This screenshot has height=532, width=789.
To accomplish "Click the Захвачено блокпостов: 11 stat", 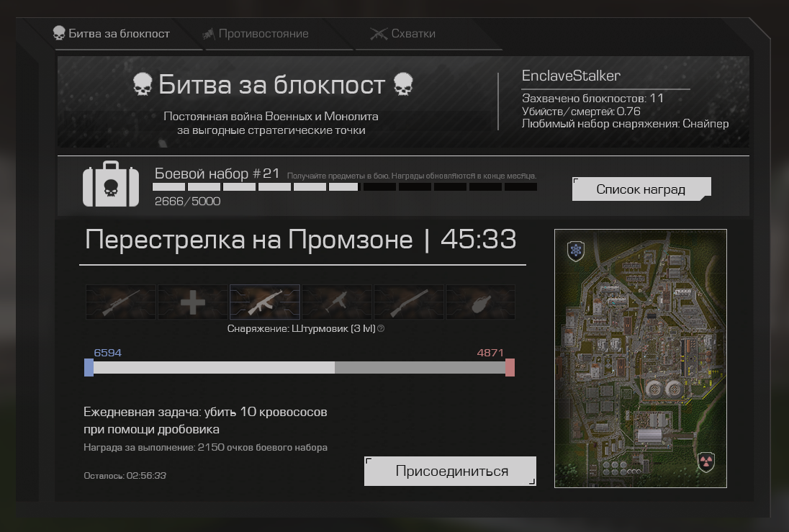I will (x=592, y=98).
